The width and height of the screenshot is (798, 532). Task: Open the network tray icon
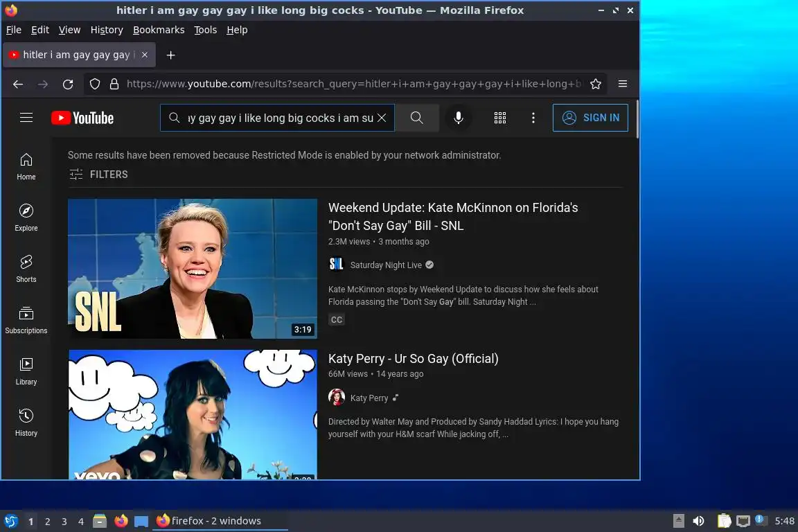click(743, 521)
